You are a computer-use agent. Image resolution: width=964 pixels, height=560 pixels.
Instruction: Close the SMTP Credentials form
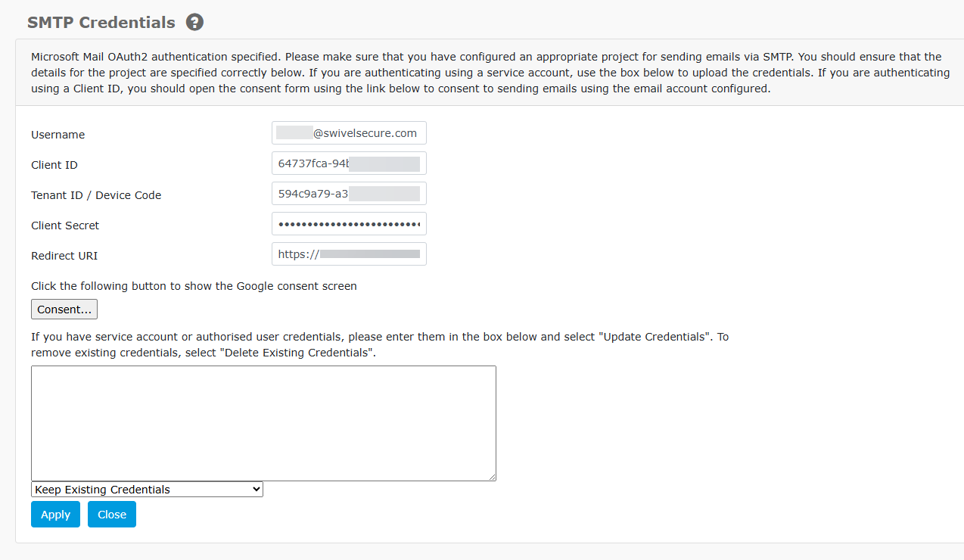click(111, 514)
